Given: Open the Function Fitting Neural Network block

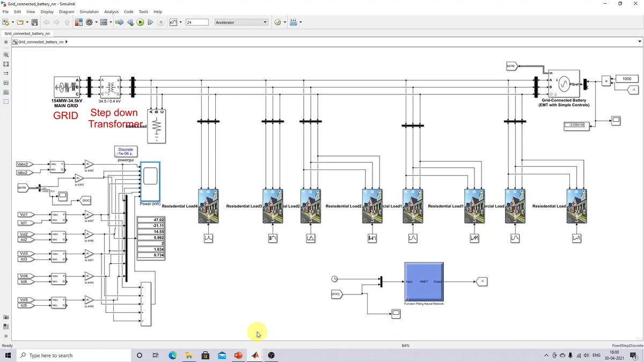Looking at the screenshot, I should (x=423, y=281).
